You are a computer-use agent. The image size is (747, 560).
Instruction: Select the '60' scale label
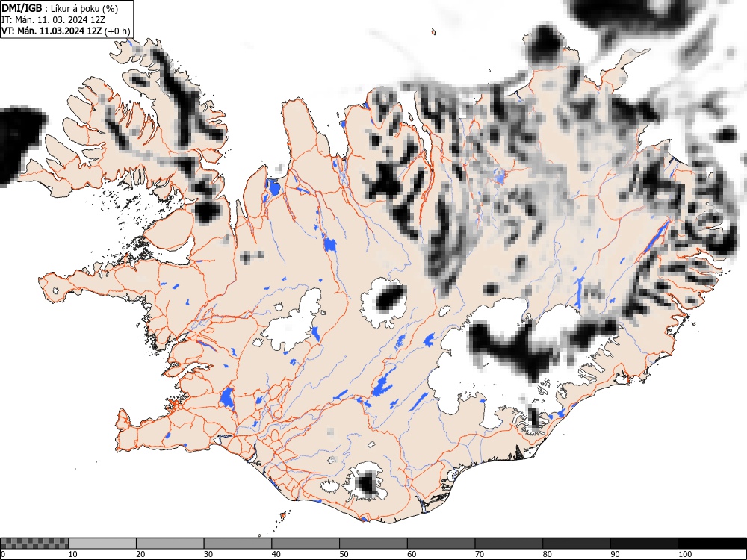coord(412,554)
